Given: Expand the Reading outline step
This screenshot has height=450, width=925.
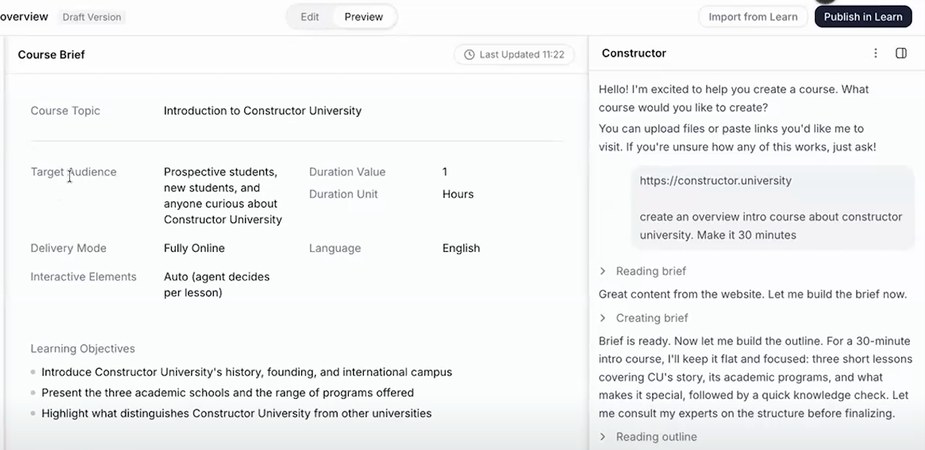Looking at the screenshot, I should click(648, 437).
